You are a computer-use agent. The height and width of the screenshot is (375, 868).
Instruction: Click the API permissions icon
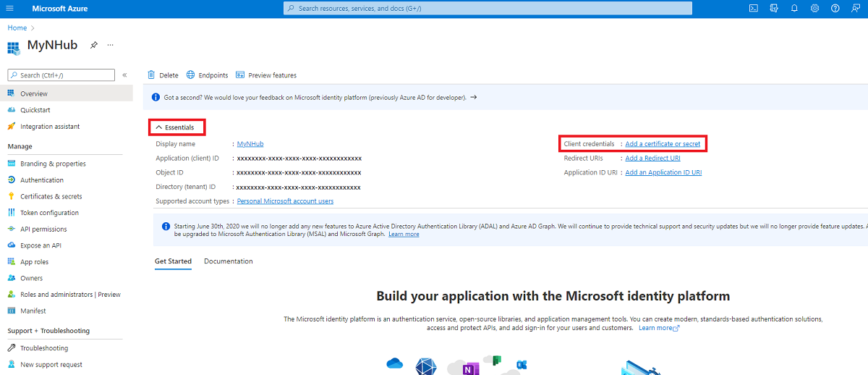[x=12, y=229]
